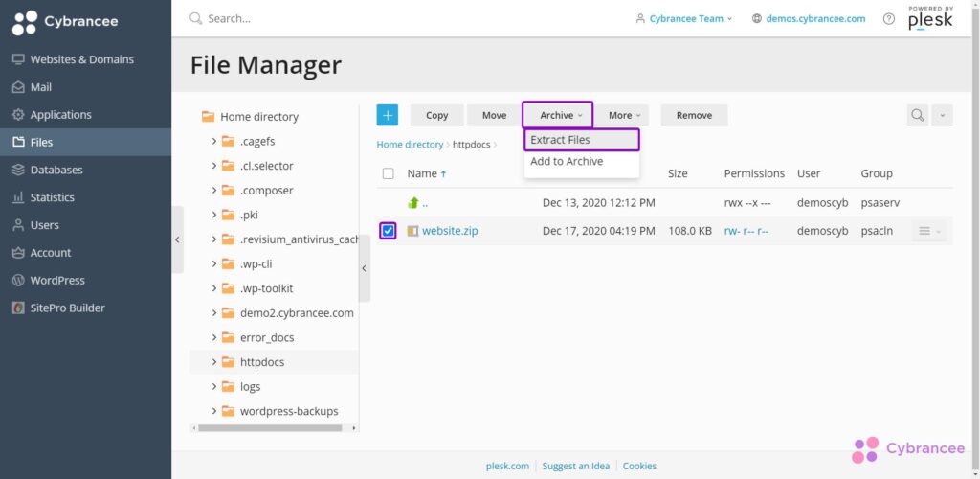This screenshot has width=980, height=479.
Task: Sort files by Name column
Action: pos(427,173)
